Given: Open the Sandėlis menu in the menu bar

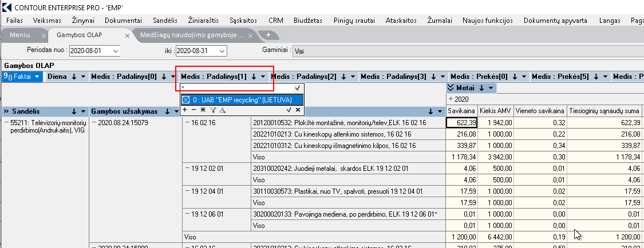Looking at the screenshot, I should coord(165,21).
